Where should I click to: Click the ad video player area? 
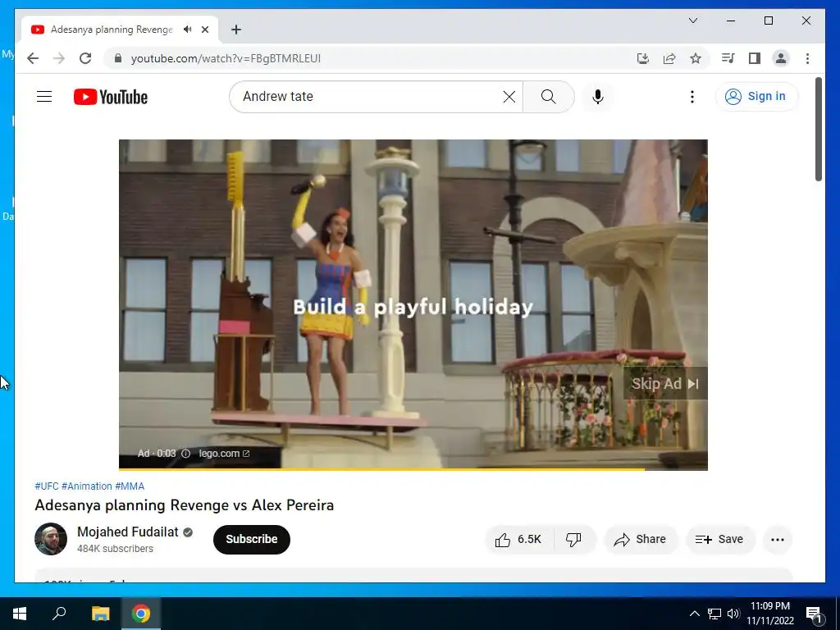tap(413, 304)
